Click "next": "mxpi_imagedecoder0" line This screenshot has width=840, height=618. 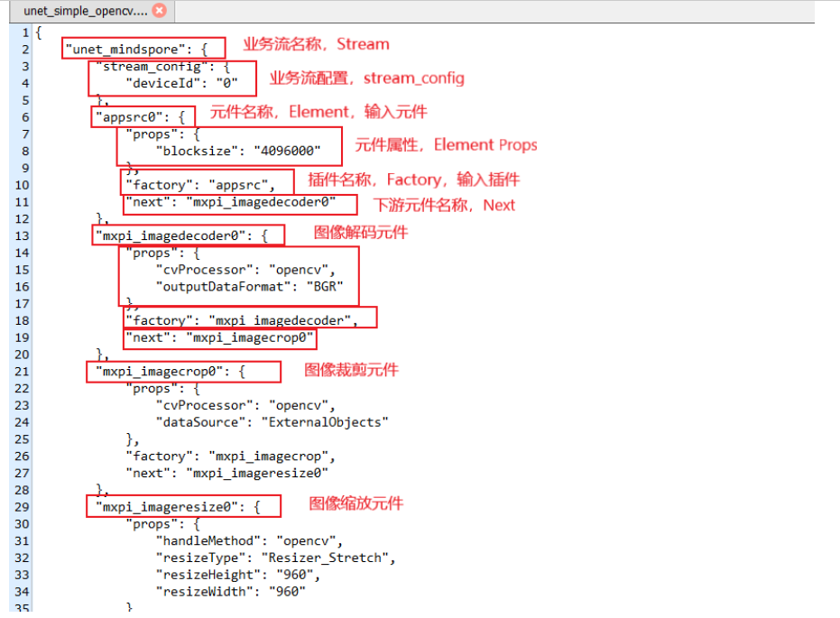click(231, 202)
